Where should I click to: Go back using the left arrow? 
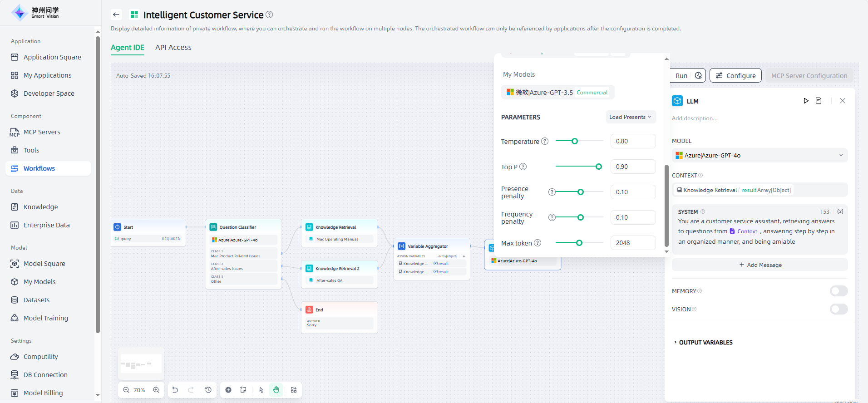click(116, 15)
